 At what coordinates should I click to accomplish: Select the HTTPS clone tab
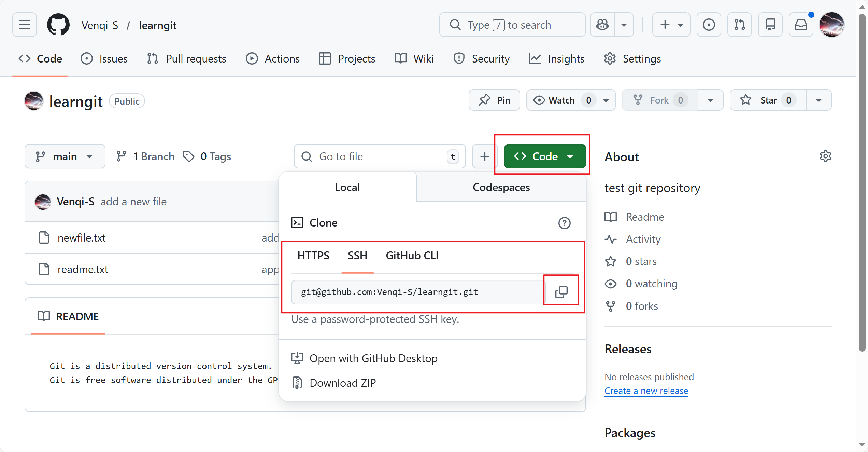pos(313,256)
